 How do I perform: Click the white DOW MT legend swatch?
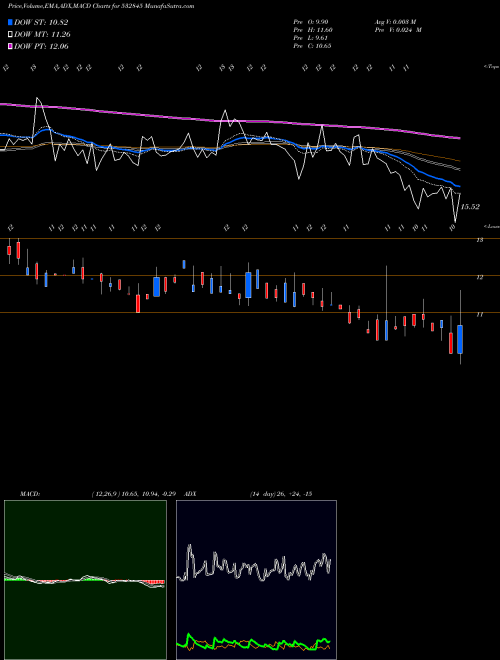(11, 35)
